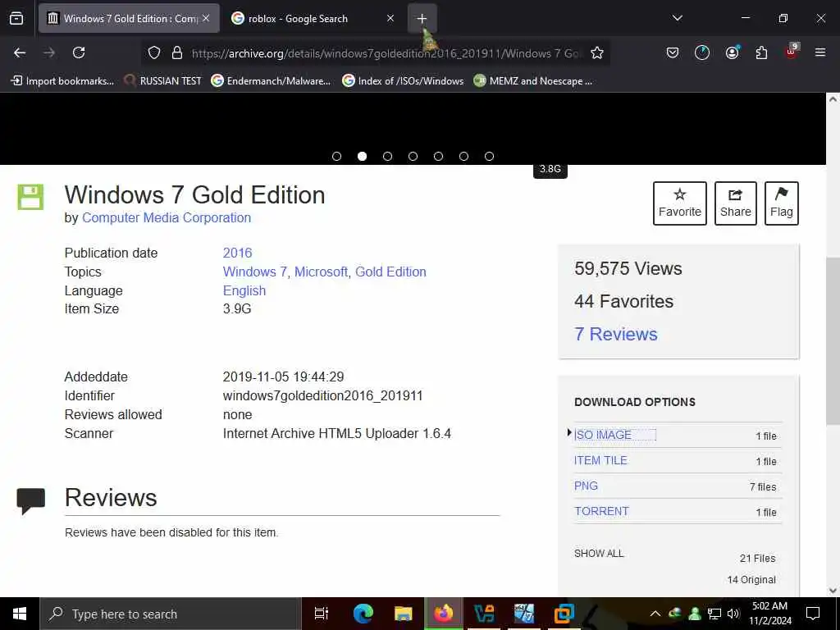Click the scrollbar down arrow
The height and width of the screenshot is (630, 840).
click(833, 591)
